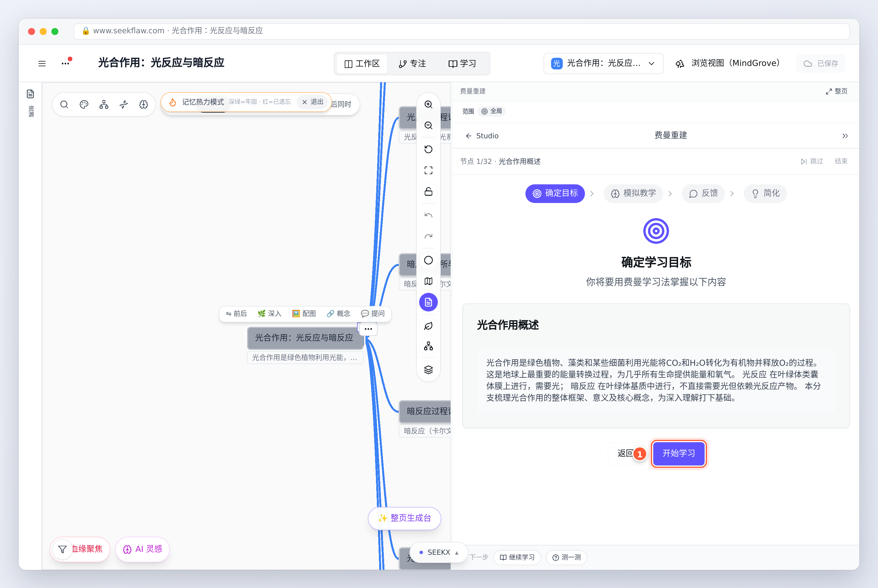Open the 整页生成台 button
Image resolution: width=878 pixels, height=588 pixels.
[405, 518]
